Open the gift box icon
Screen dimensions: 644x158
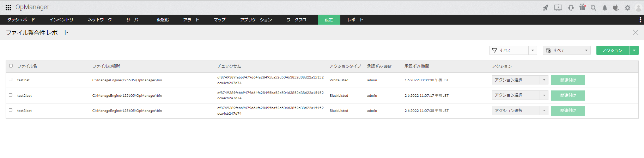tap(582, 7)
